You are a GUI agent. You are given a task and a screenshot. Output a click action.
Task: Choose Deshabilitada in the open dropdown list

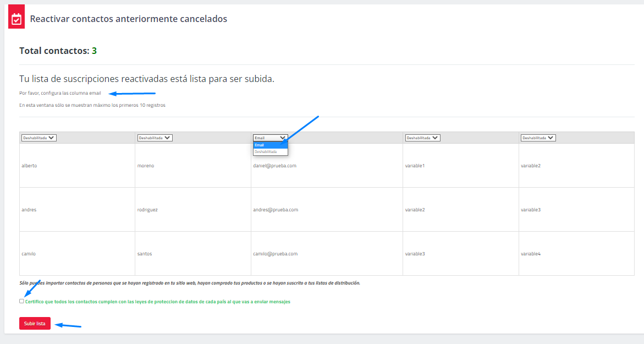pyautogui.click(x=270, y=151)
